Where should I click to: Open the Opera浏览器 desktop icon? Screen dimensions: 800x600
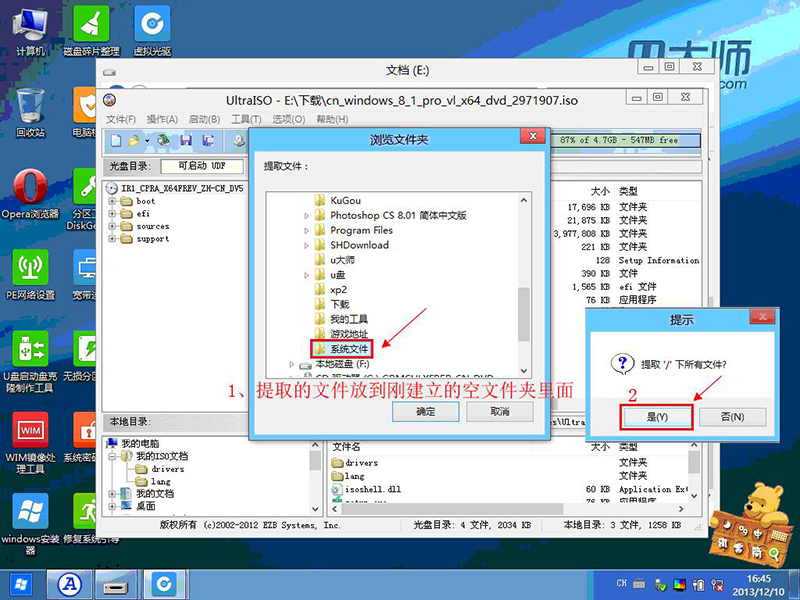click(x=31, y=194)
